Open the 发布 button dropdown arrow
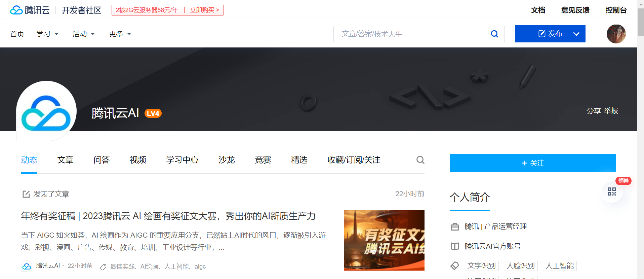The height and width of the screenshot is (279, 644). point(576,34)
